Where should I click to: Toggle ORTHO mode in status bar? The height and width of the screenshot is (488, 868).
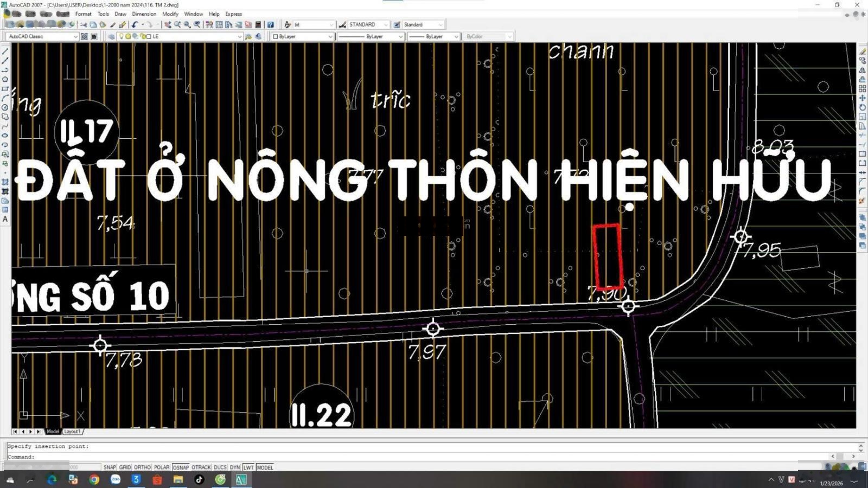click(x=142, y=467)
